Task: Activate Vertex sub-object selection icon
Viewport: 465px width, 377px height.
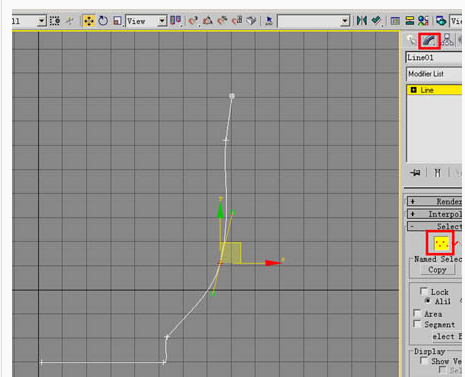Action: pyautogui.click(x=441, y=243)
